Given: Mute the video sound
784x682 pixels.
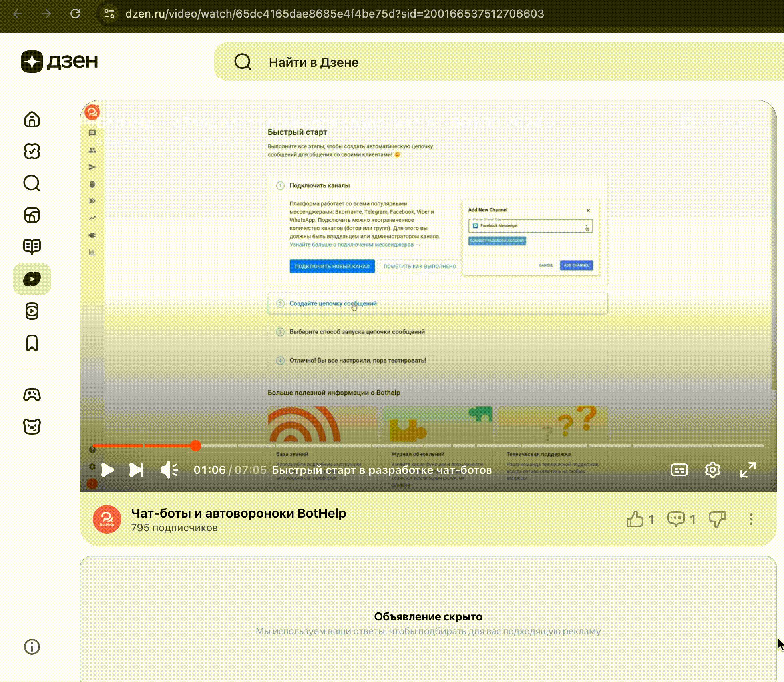Looking at the screenshot, I should pyautogui.click(x=169, y=470).
